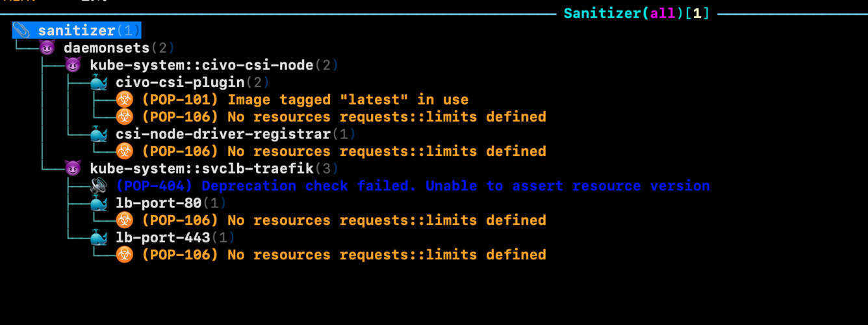
Task: Click the devil icon next to kube-system::svclb-traefik
Action: point(73,168)
